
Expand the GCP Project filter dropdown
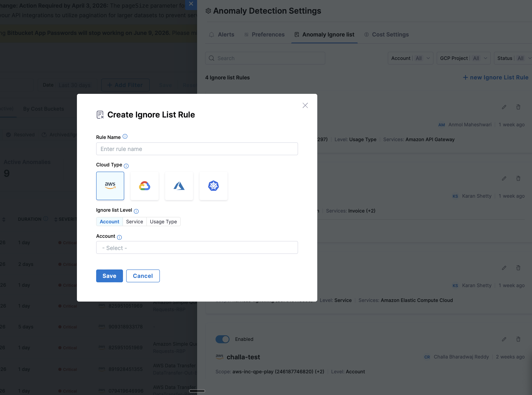click(x=463, y=58)
